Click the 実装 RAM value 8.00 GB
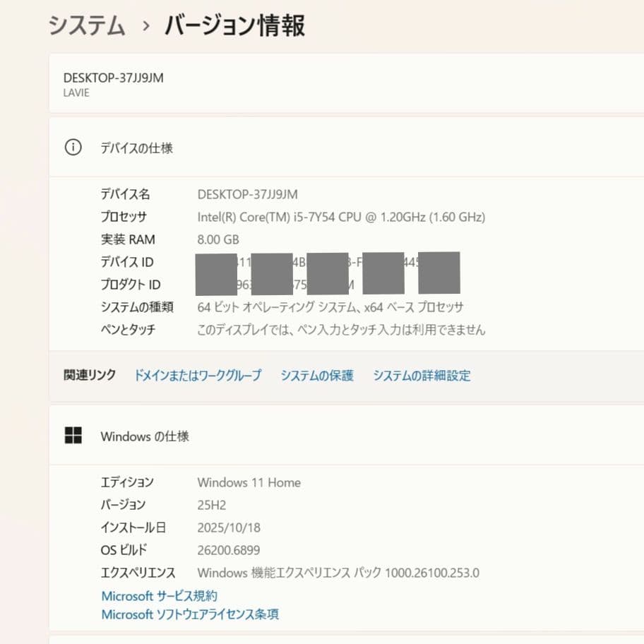644x644 pixels. (x=218, y=239)
